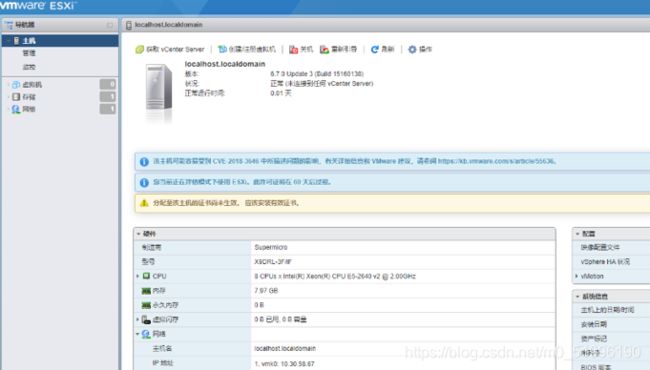650x370 pixels.
Task: Click the IP address value vmk0 10.30.58.67
Action: tap(284, 364)
